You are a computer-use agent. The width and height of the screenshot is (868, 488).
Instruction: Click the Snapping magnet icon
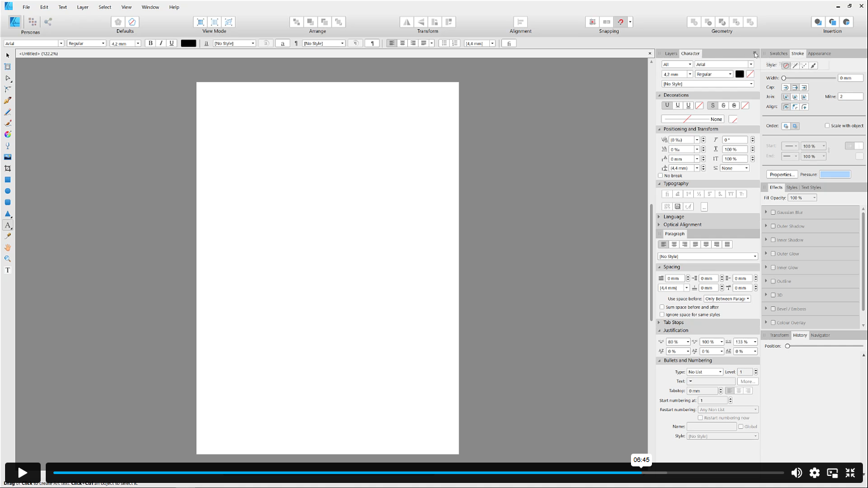tap(621, 22)
